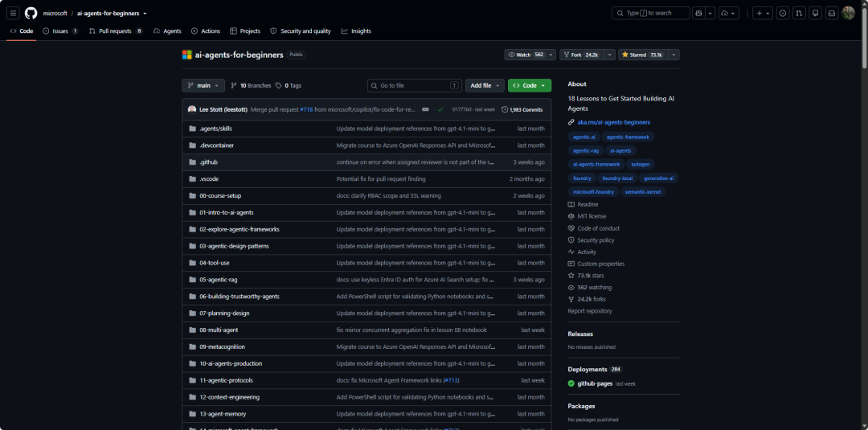Open the hamburger global navigation menu
Image resolution: width=868 pixels, height=430 pixels.
tap(14, 14)
